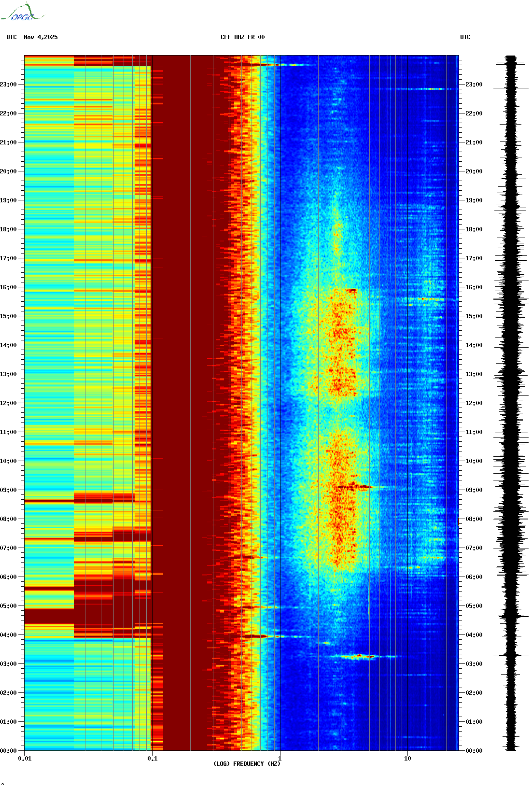Click the 09:00 label on the left time axis
This screenshot has height=789, width=532.
pos(8,490)
